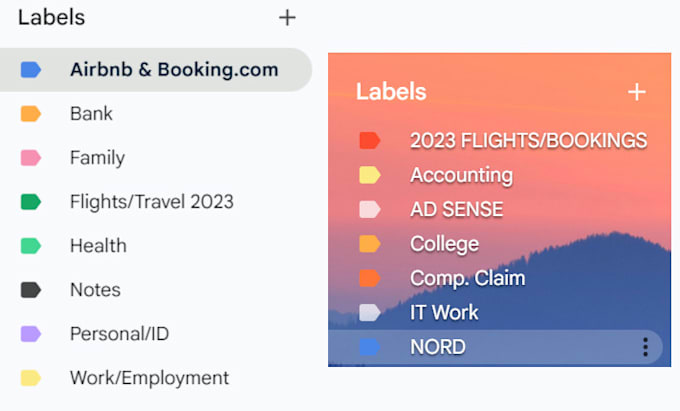This screenshot has height=411, width=680.
Task: Open the Comp. Claim label
Action: point(467,278)
